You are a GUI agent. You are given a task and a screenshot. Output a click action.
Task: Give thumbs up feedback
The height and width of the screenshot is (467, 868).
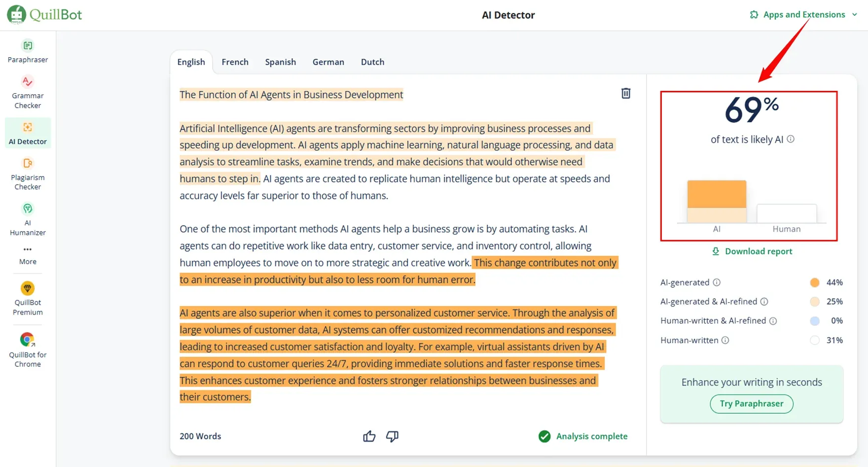pyautogui.click(x=369, y=436)
